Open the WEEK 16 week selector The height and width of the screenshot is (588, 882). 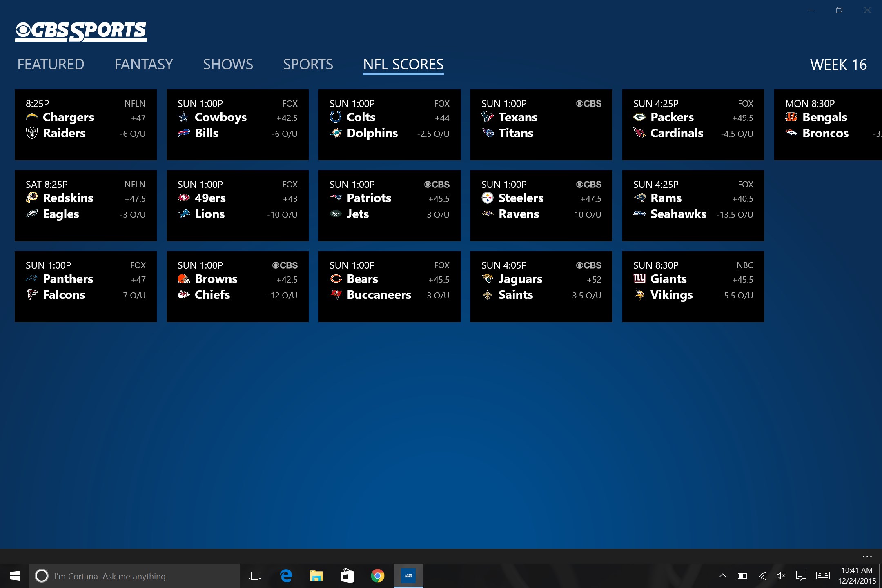[838, 65]
